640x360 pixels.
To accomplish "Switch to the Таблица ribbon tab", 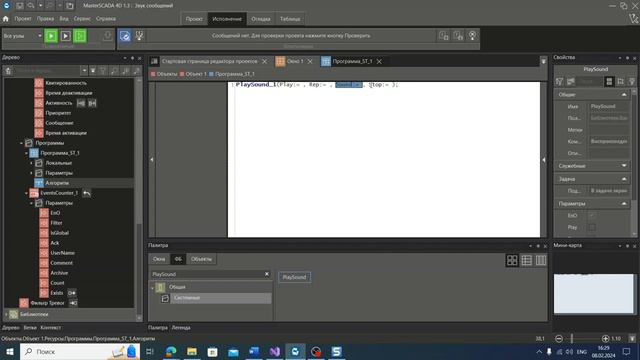I will 290,19.
